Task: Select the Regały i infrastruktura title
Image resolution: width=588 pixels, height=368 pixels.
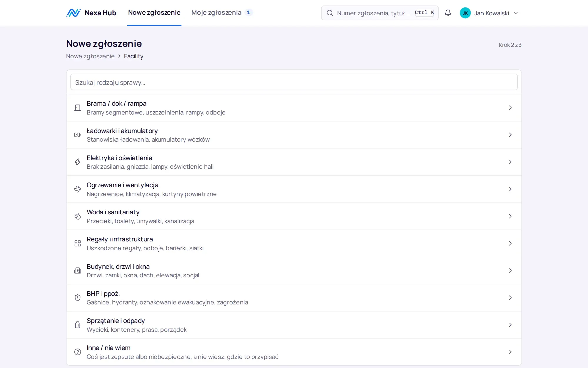Action: click(120, 239)
